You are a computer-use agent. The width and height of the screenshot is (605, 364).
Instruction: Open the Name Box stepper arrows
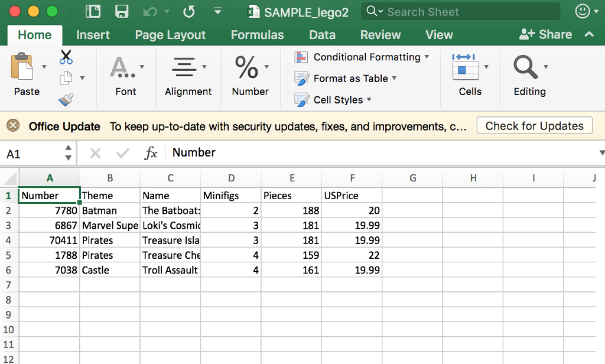69,153
